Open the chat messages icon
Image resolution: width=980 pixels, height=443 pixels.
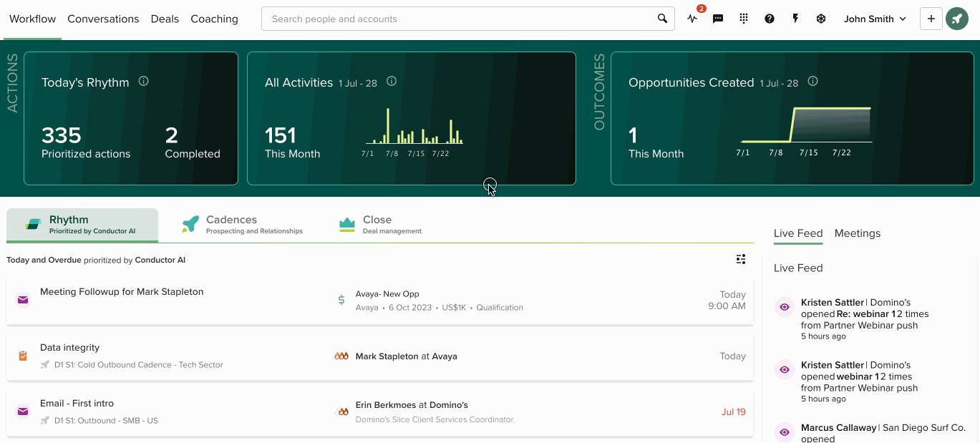point(718,19)
